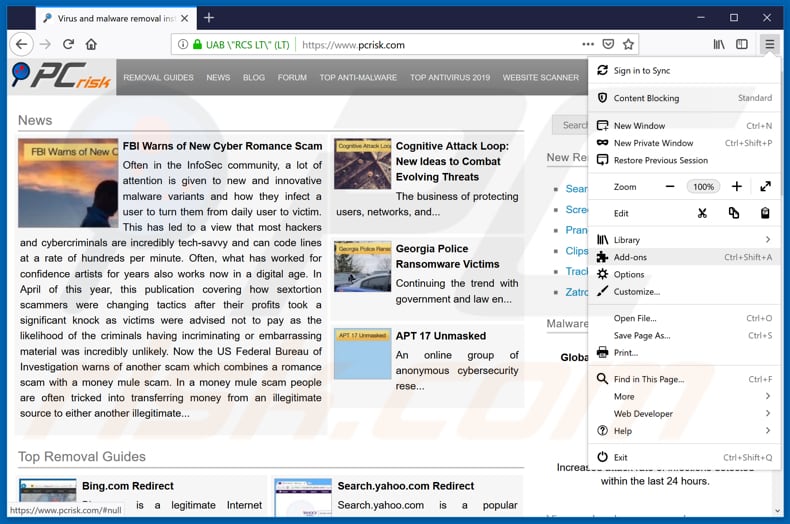This screenshot has width=790, height=524.
Task: Click FBI Warns article thumbnail image
Action: (68, 183)
